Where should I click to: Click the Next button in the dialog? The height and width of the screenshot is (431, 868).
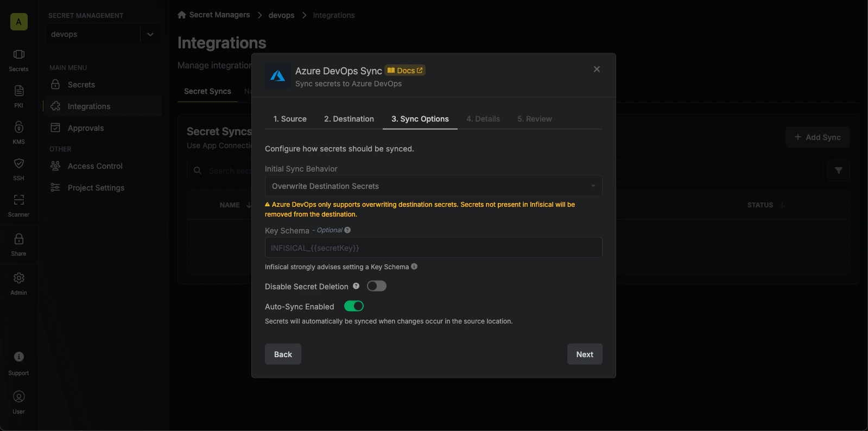pyautogui.click(x=585, y=354)
